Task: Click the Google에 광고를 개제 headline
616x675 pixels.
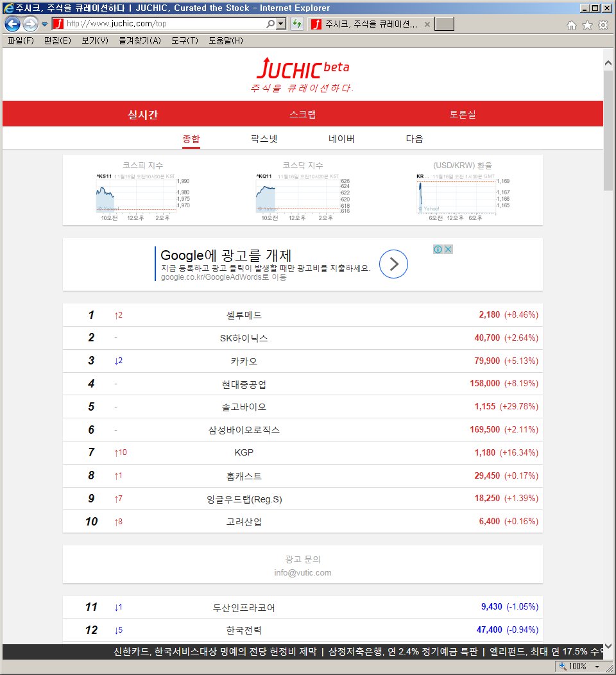Action: click(226, 255)
